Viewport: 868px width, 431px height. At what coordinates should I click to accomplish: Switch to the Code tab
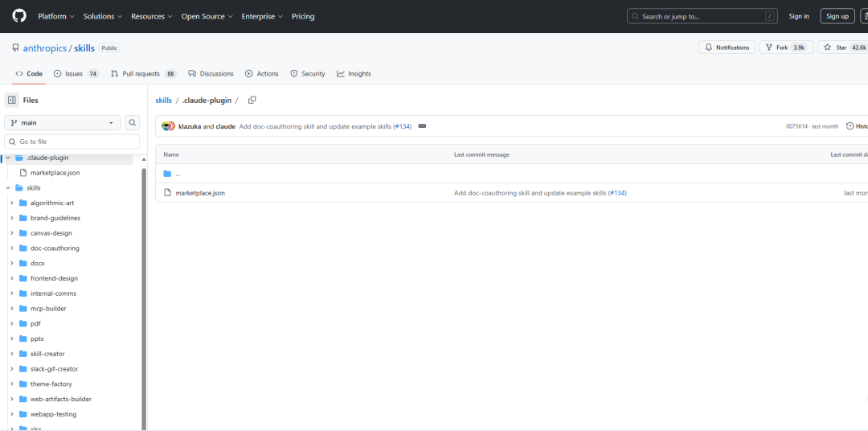(x=30, y=74)
